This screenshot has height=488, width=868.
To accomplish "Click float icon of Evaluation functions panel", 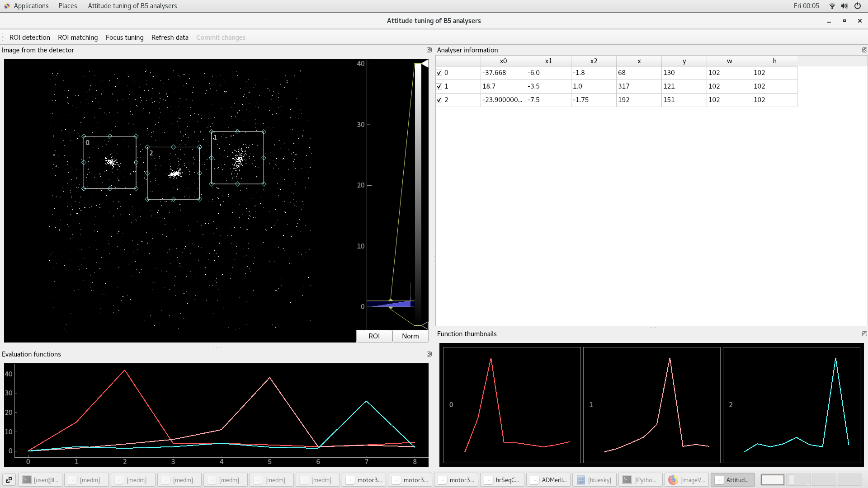I will click(x=429, y=354).
